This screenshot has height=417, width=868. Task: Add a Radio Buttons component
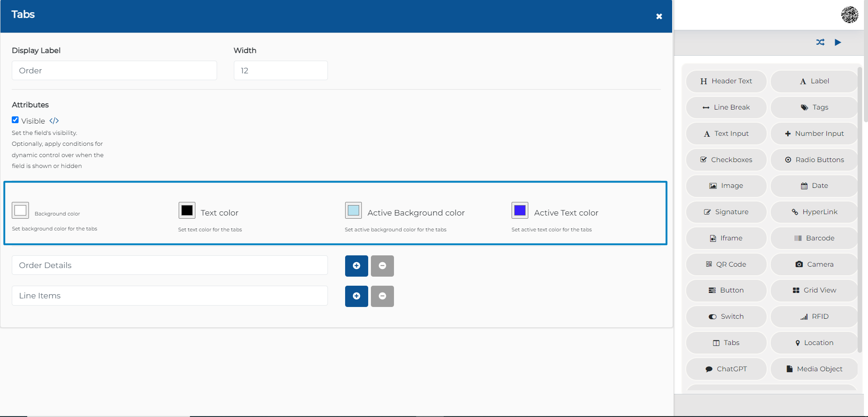pyautogui.click(x=814, y=160)
